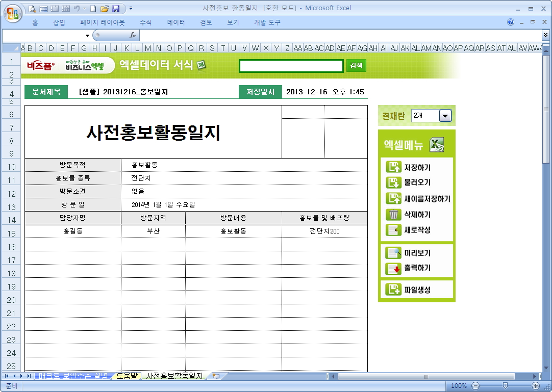
Task: Click the green 검색 search button
Action: tap(356, 65)
